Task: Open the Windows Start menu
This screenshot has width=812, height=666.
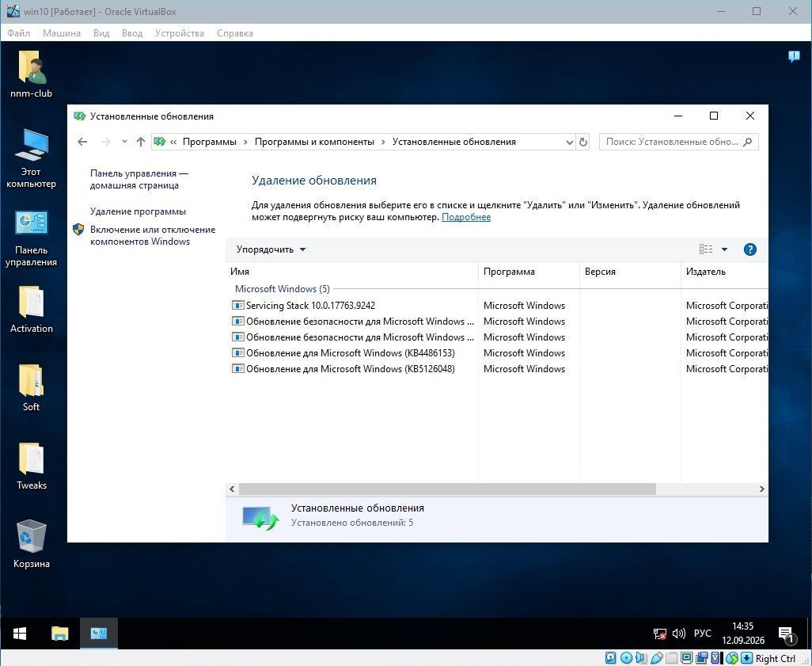Action: click(20, 634)
